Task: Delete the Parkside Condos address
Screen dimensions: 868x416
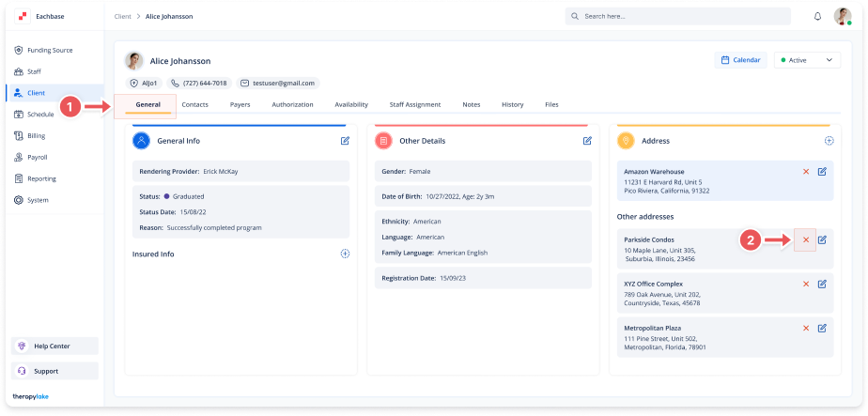Action: [x=805, y=240]
